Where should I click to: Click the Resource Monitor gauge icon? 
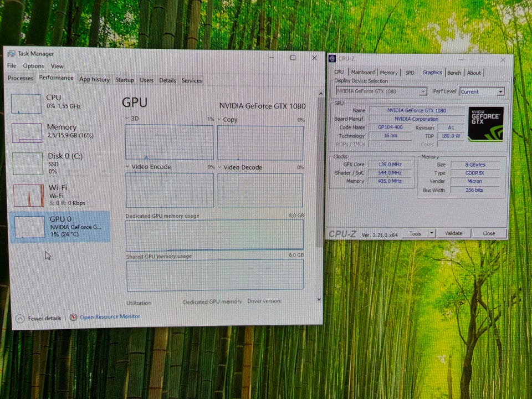73,317
